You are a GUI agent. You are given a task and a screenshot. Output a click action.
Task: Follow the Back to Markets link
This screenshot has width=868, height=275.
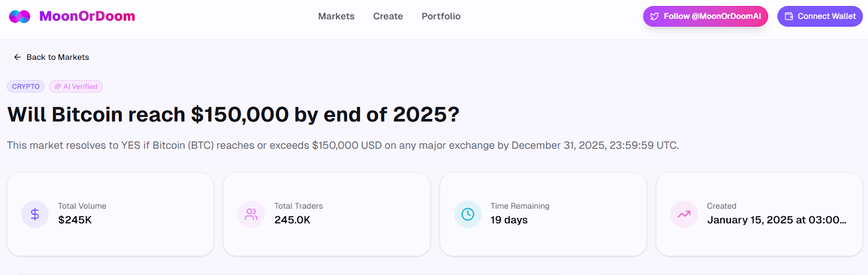tap(58, 57)
